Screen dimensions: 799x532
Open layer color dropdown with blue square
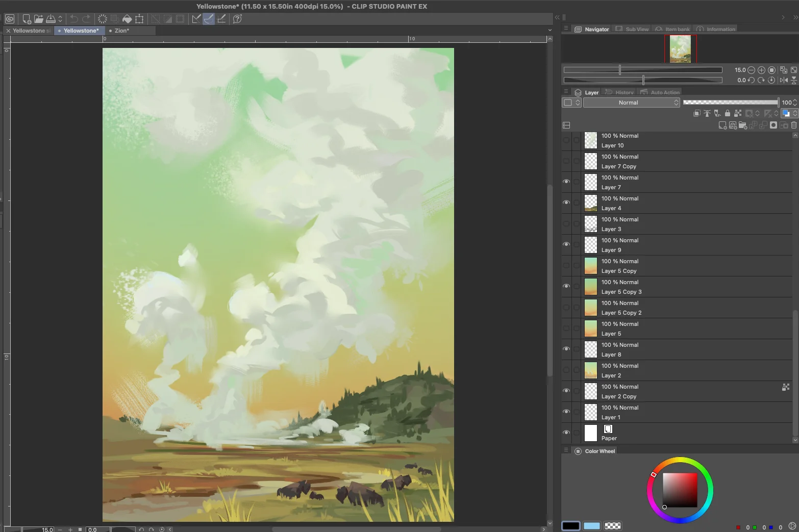point(789,113)
